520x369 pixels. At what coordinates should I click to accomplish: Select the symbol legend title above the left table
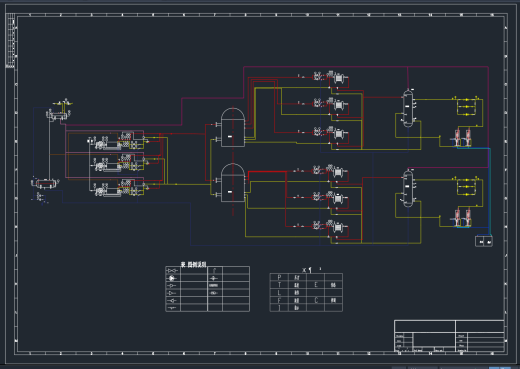pos(193,264)
